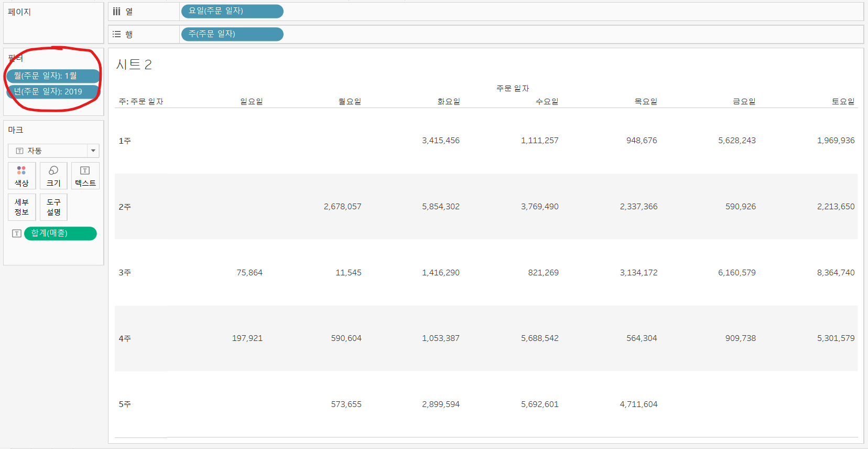This screenshot has width=868, height=449.
Task: Select cell value 5,692,601
Action: 540,404
